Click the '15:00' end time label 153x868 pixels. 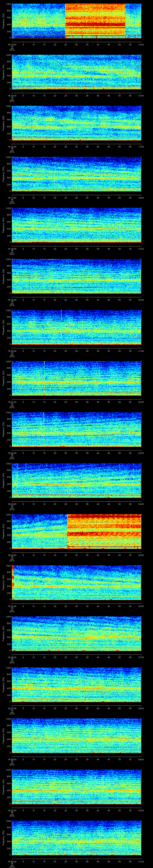[x=141, y=44]
